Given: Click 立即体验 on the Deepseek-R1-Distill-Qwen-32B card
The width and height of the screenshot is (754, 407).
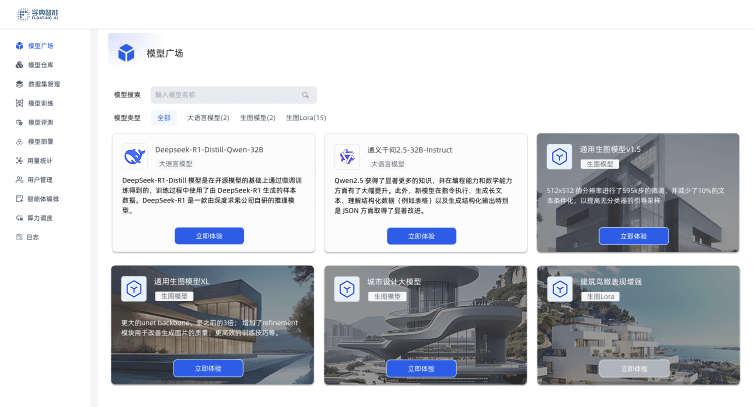Looking at the screenshot, I should [x=209, y=236].
